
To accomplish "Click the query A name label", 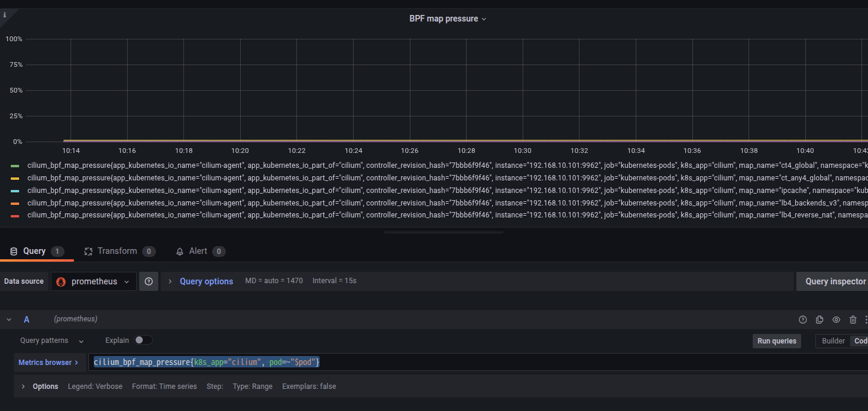I will (26, 320).
